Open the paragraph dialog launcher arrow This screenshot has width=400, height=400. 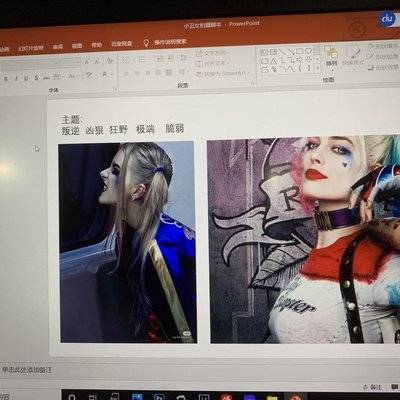pos(253,84)
